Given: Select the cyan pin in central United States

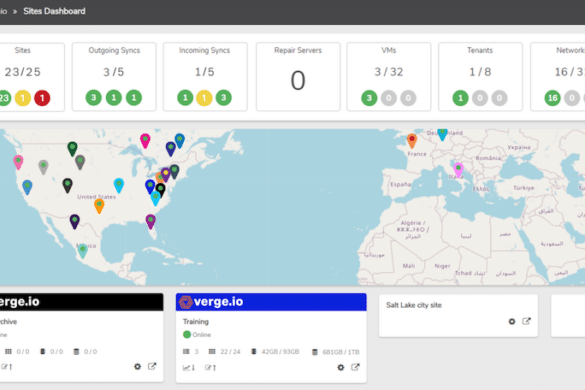Looking at the screenshot, I should (x=119, y=185).
